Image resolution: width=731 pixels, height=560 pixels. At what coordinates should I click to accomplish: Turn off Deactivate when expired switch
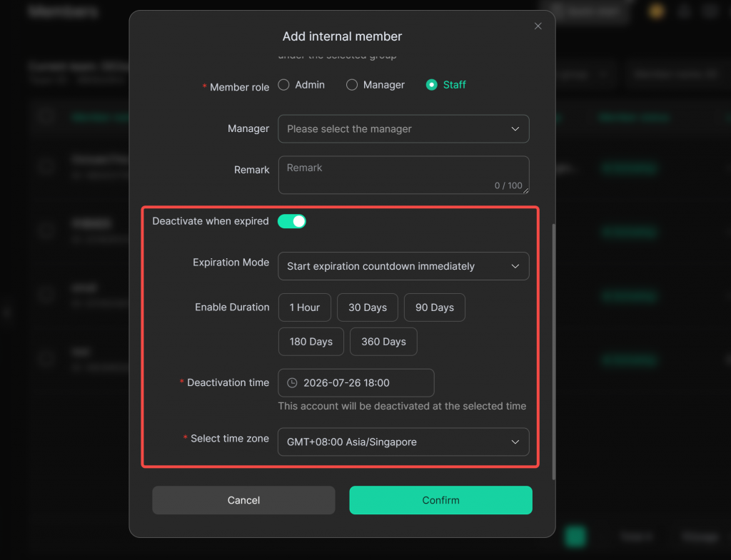tap(292, 221)
